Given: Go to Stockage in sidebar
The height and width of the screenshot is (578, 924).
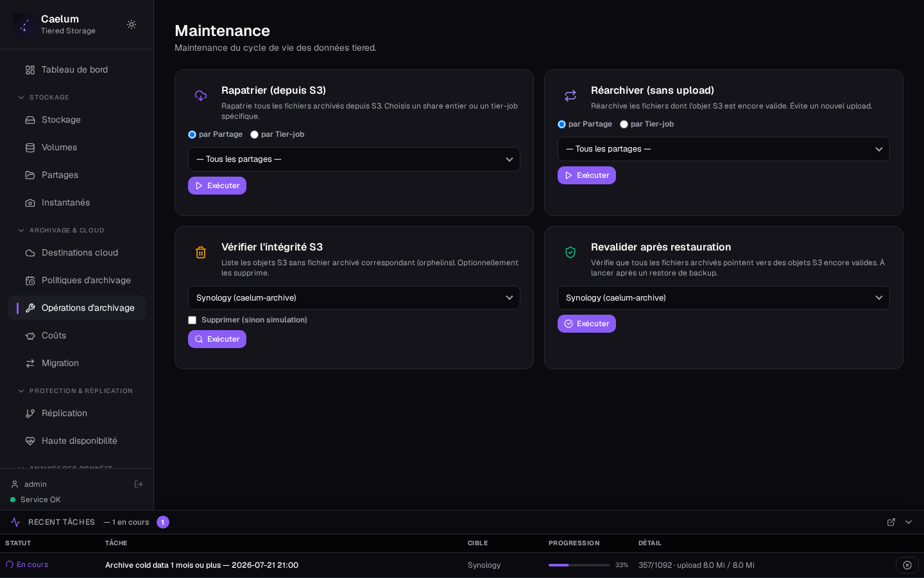Looking at the screenshot, I should (x=76, y=120).
